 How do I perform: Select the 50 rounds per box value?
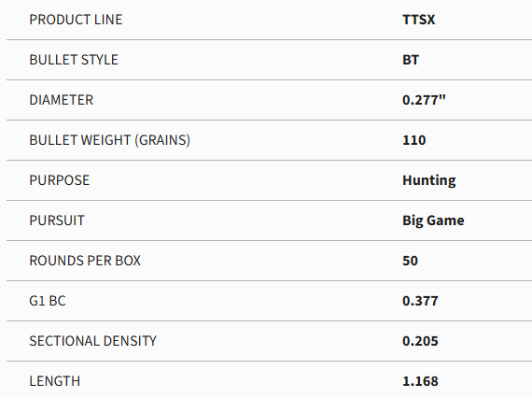(x=410, y=261)
